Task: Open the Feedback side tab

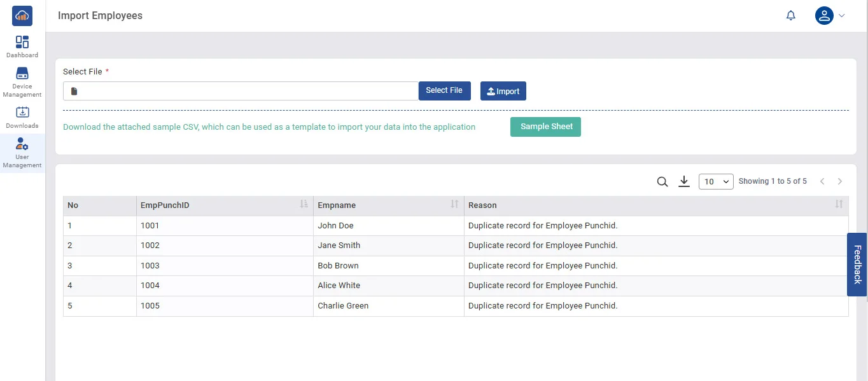Action: 857,264
